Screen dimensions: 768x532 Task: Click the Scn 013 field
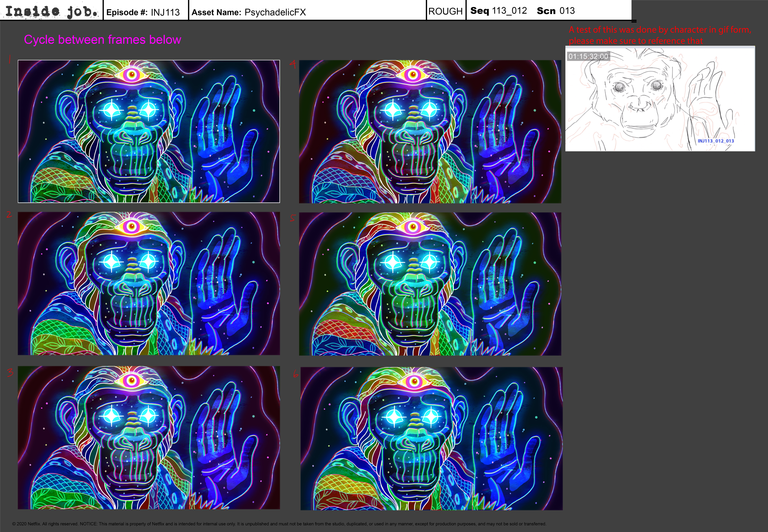[x=555, y=11]
